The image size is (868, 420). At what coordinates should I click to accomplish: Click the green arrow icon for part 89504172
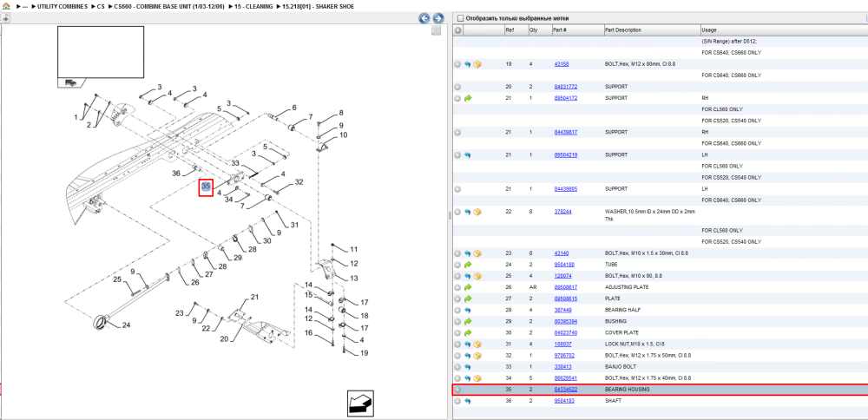pyautogui.click(x=467, y=98)
